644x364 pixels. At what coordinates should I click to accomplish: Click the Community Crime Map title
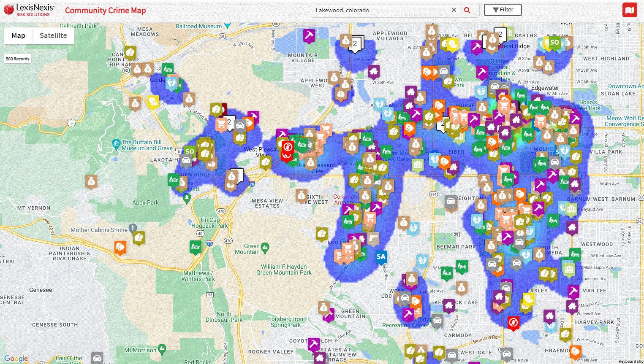[106, 11]
